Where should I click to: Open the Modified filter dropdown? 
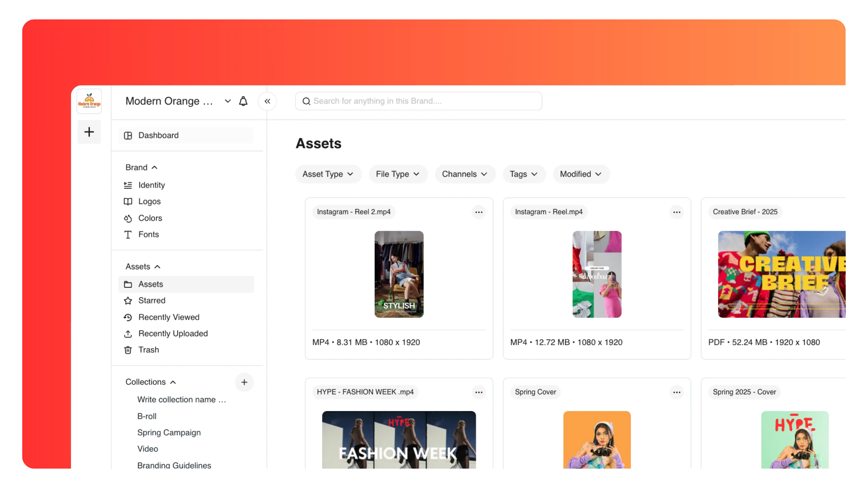[x=581, y=174]
